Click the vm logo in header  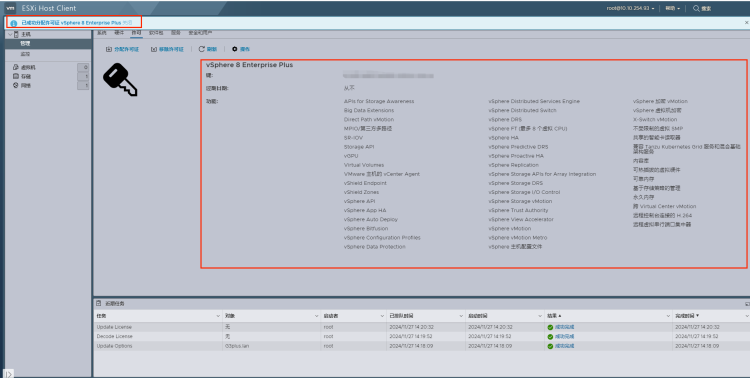[x=11, y=8]
